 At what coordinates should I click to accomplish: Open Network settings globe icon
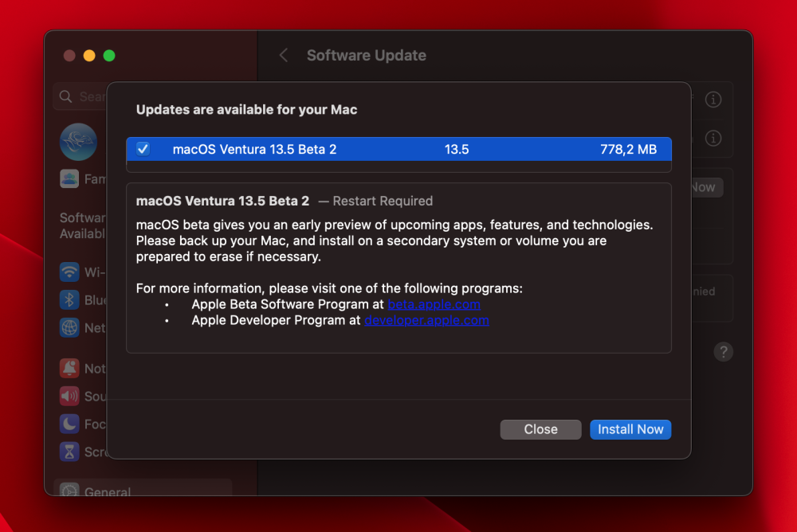69,328
